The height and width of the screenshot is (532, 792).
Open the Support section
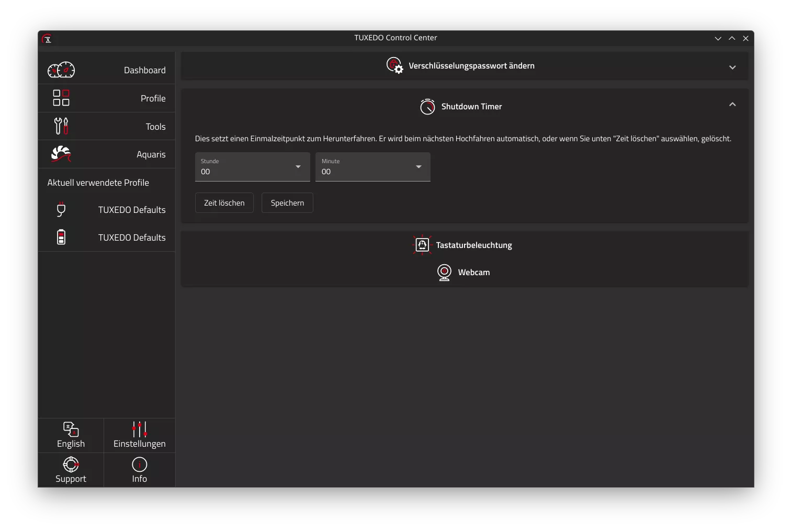click(x=71, y=469)
